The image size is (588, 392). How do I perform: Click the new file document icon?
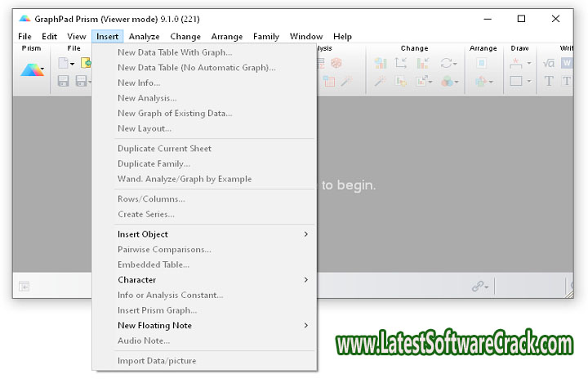63,63
